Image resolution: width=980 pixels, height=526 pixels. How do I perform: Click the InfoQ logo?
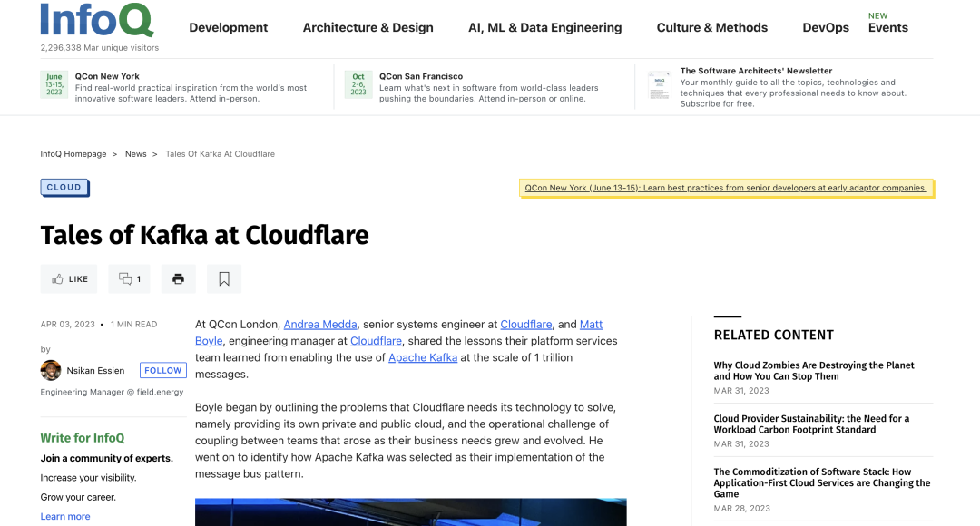click(x=97, y=20)
